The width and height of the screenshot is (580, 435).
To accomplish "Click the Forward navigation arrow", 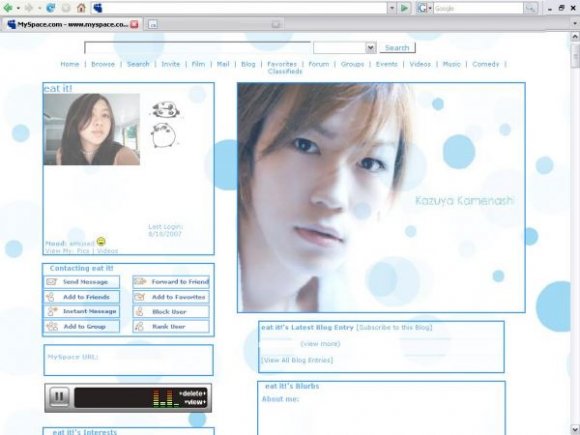I will click(x=29, y=8).
